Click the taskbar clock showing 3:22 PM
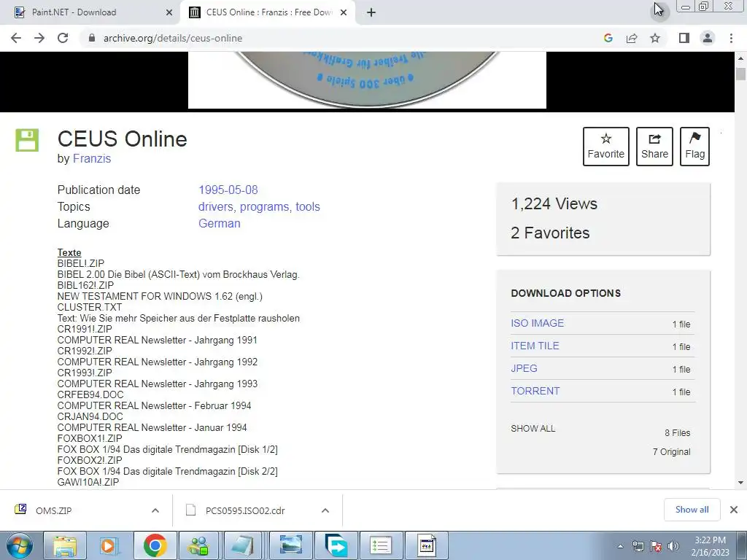747x560 pixels. pyautogui.click(x=710, y=546)
